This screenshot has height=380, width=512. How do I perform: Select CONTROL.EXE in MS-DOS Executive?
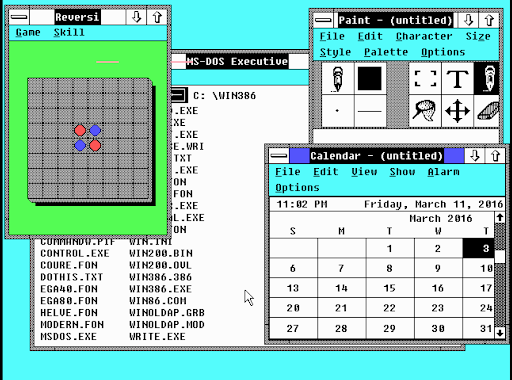tap(75, 253)
